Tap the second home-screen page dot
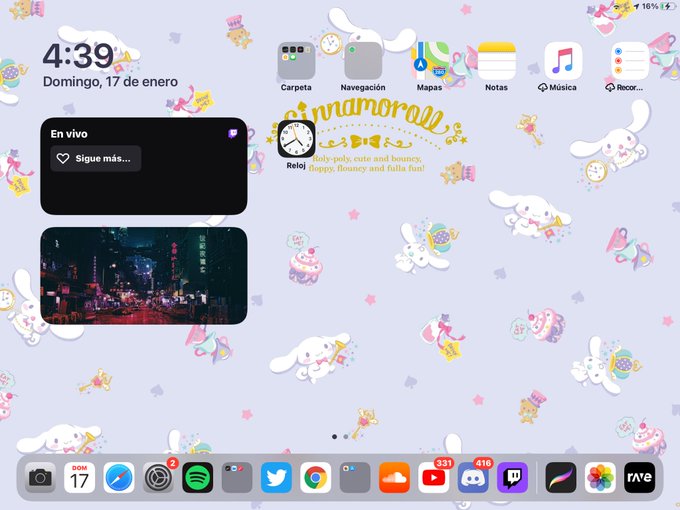The image size is (680, 510). pyautogui.click(x=346, y=437)
